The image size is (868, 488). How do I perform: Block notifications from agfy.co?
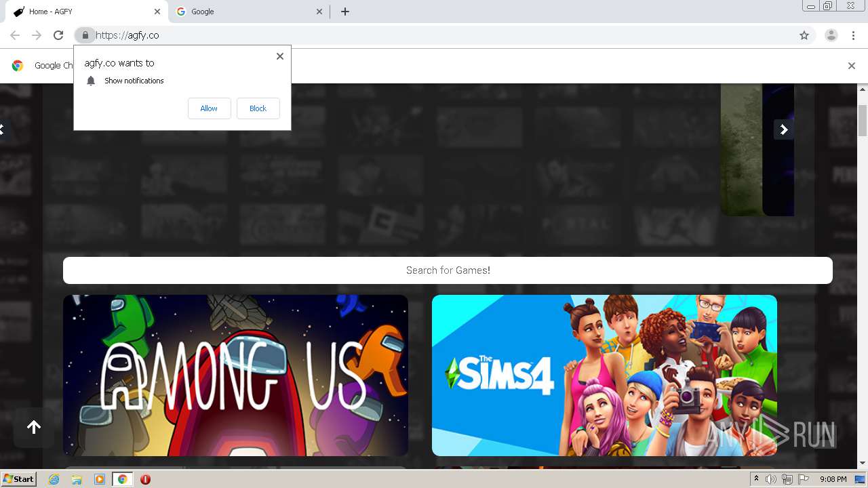pos(258,108)
